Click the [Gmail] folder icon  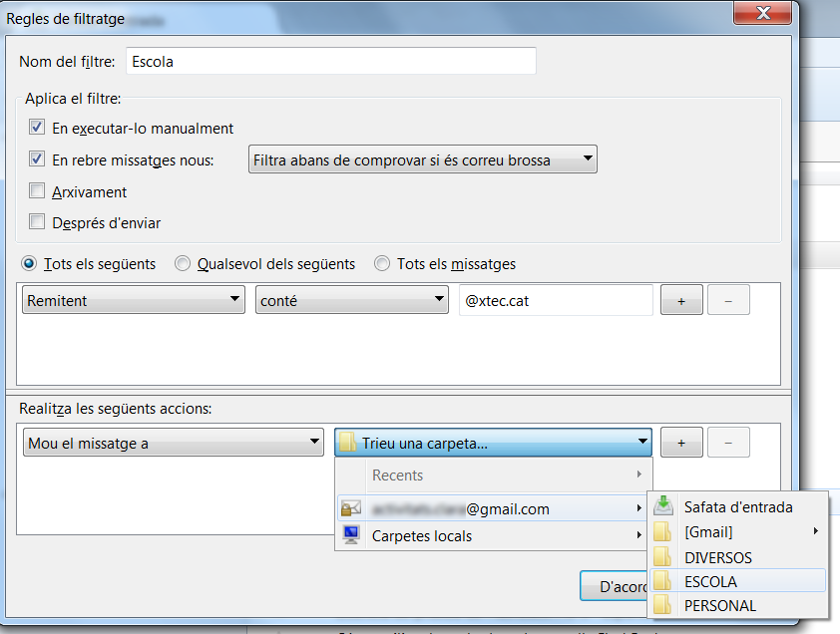coord(662,531)
